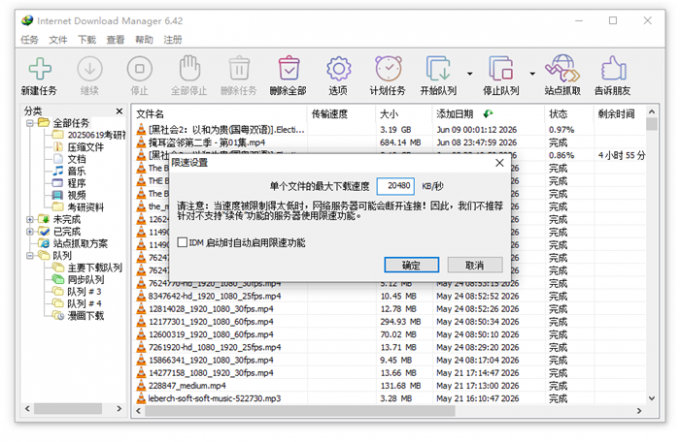Select file 228847_medium.mp4

[187, 386]
